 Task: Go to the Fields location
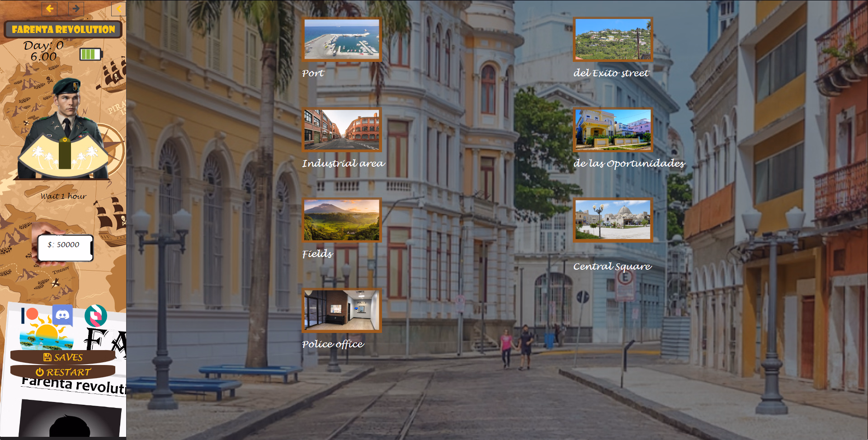342,220
